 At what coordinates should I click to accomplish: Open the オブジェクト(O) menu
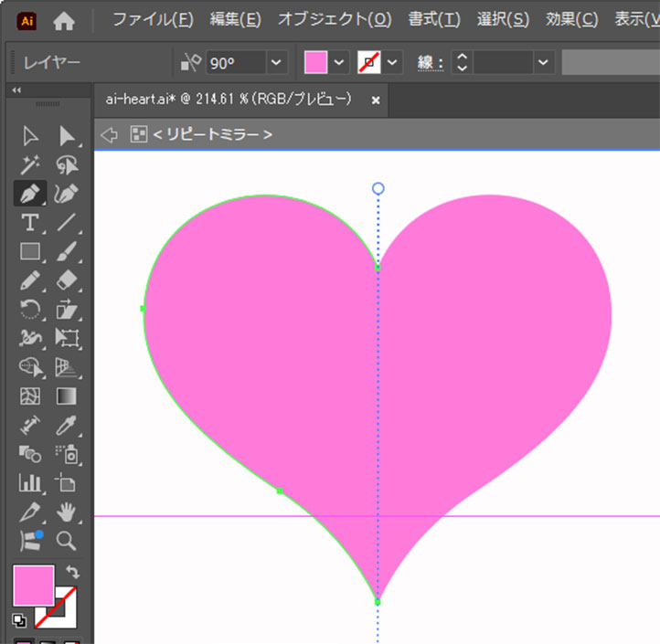(334, 19)
